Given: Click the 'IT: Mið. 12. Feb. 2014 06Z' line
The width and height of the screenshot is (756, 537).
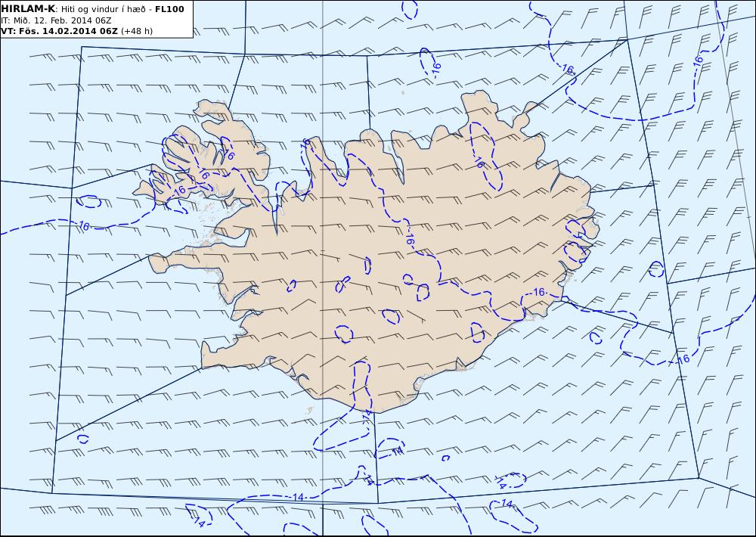Looking at the screenshot, I should [x=56, y=20].
